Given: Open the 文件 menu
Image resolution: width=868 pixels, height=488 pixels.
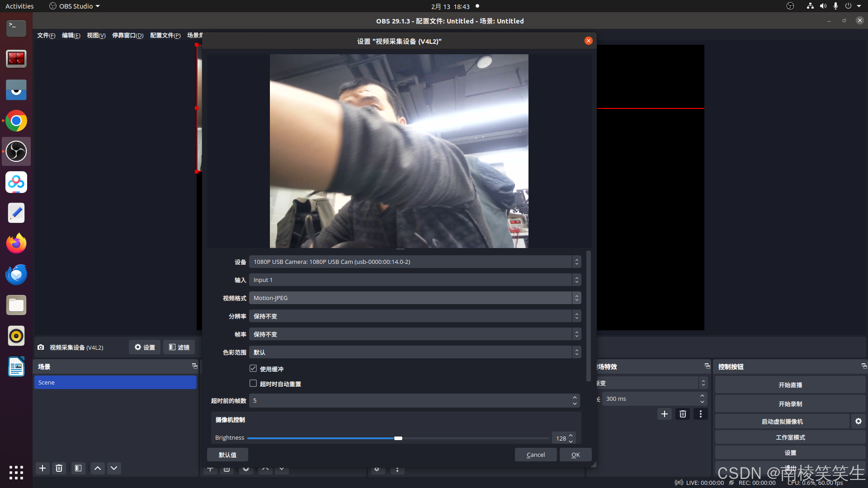Looking at the screenshot, I should pyautogui.click(x=46, y=35).
